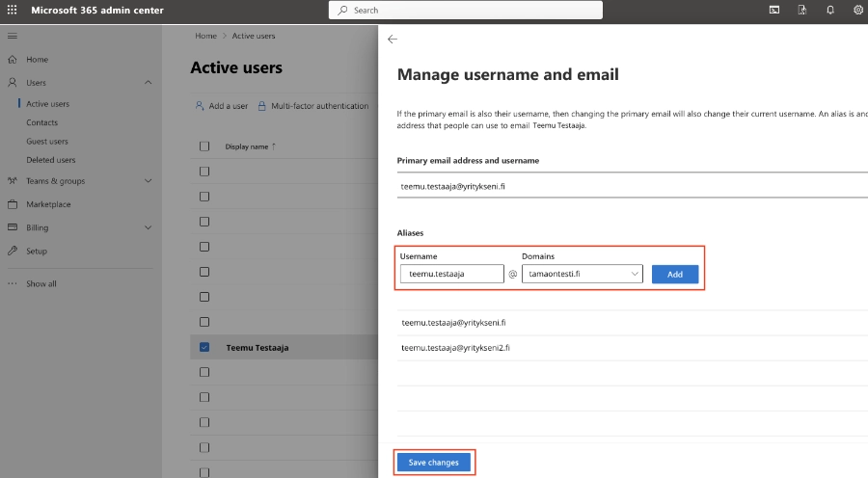
Task: Open Cloud Shell terminal icon in header
Action: coord(774,10)
